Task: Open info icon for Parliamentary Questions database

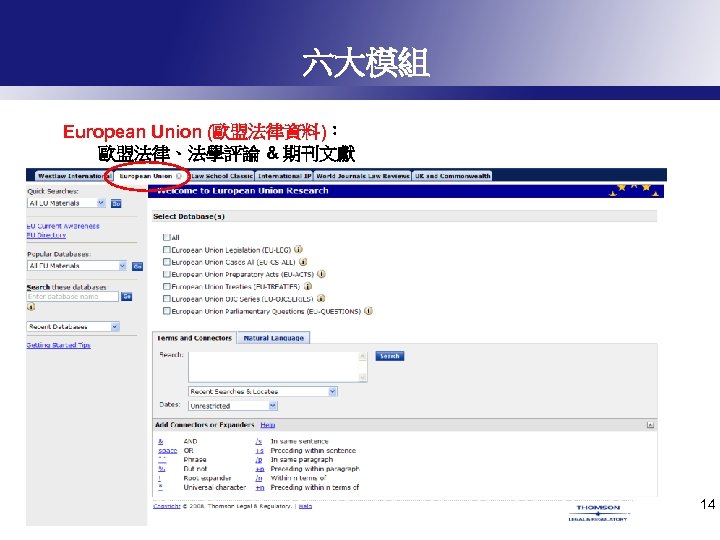Action: point(368,311)
